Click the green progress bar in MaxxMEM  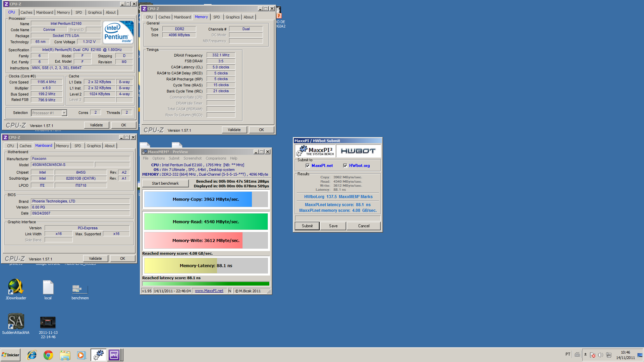point(206,284)
